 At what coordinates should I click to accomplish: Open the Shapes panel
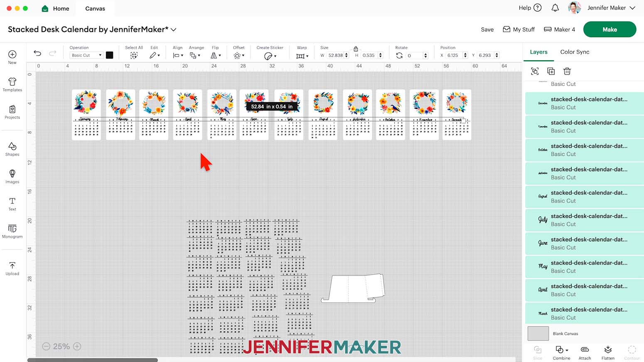click(12, 149)
